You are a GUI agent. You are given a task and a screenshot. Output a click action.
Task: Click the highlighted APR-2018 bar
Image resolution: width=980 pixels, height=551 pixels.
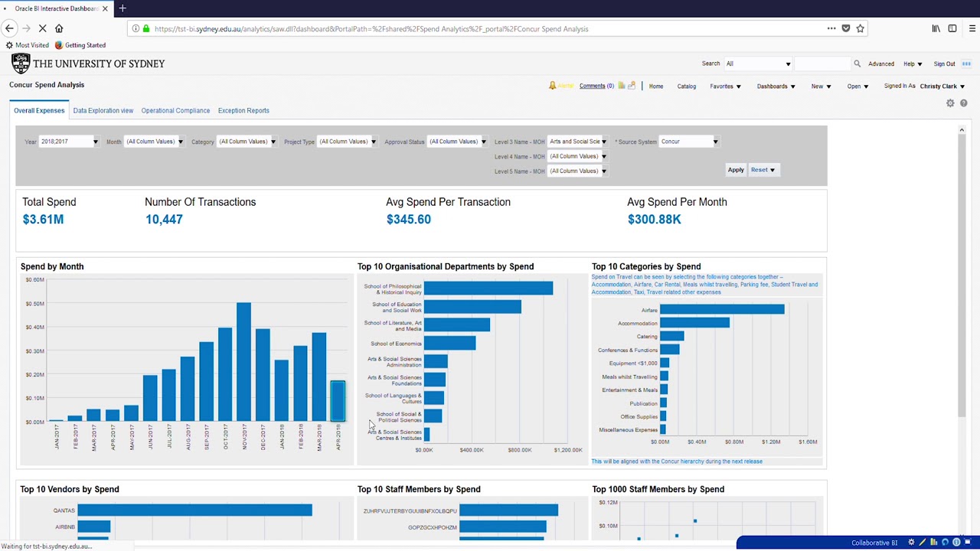(x=338, y=401)
